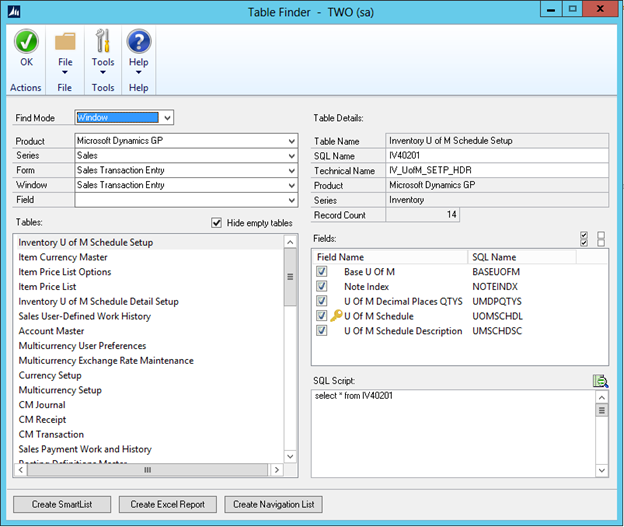Click Tables list horizontal scrollbar thumb
The image size is (624, 527).
148,470
